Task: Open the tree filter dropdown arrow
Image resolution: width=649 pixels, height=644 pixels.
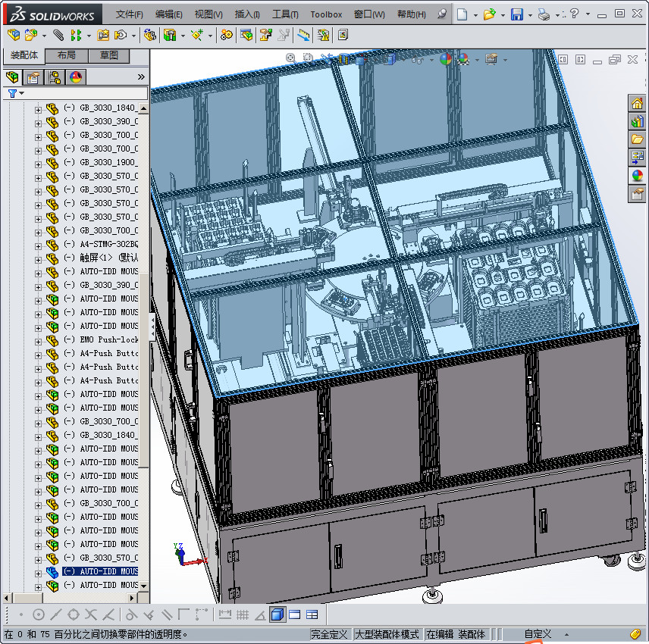Action: 21,93
